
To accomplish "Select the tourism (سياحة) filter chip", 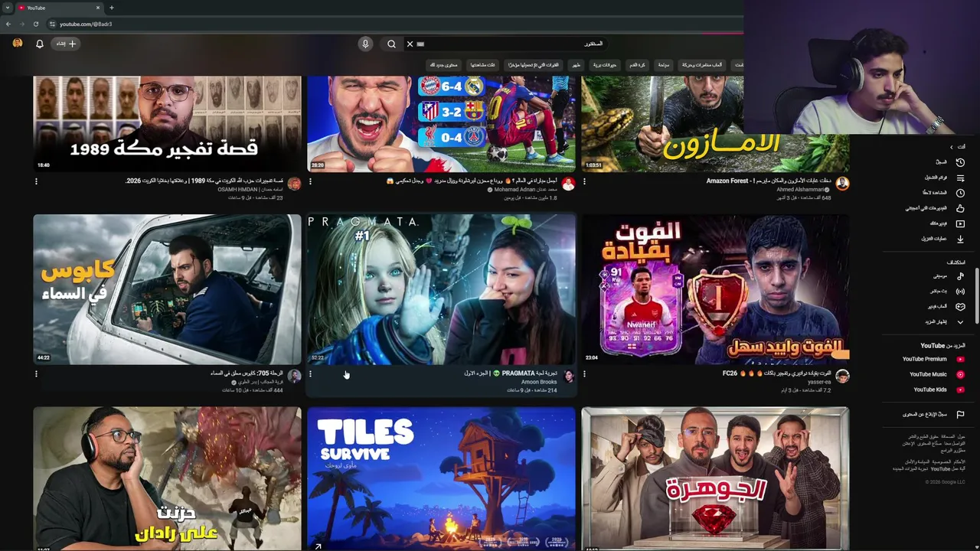I will pos(664,65).
